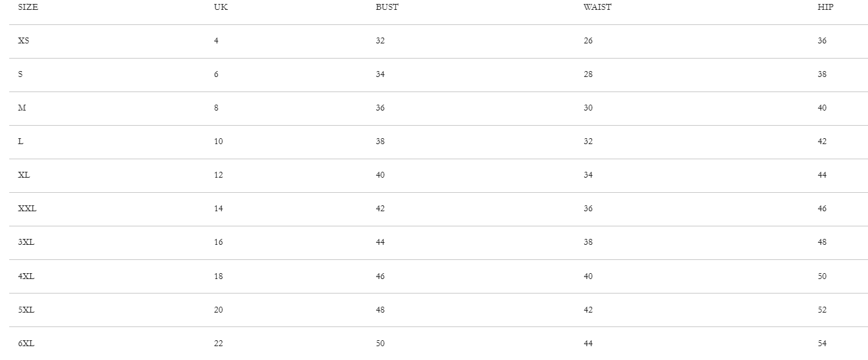Click waist value 28 in the S row
Screen dimensions: 868x360
pos(587,74)
